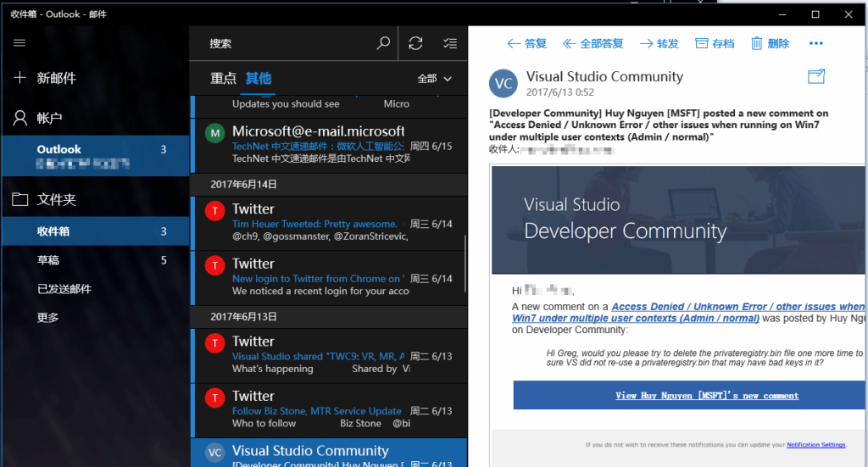Switch to the 重点 focused tab
Screen dimensions: 868x467
tap(224, 79)
